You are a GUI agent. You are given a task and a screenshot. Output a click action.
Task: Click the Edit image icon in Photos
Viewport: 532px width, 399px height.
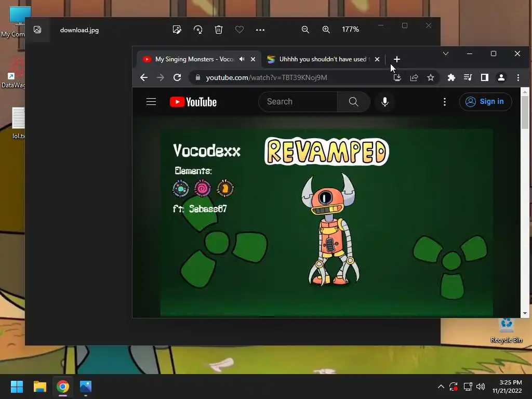(x=177, y=30)
